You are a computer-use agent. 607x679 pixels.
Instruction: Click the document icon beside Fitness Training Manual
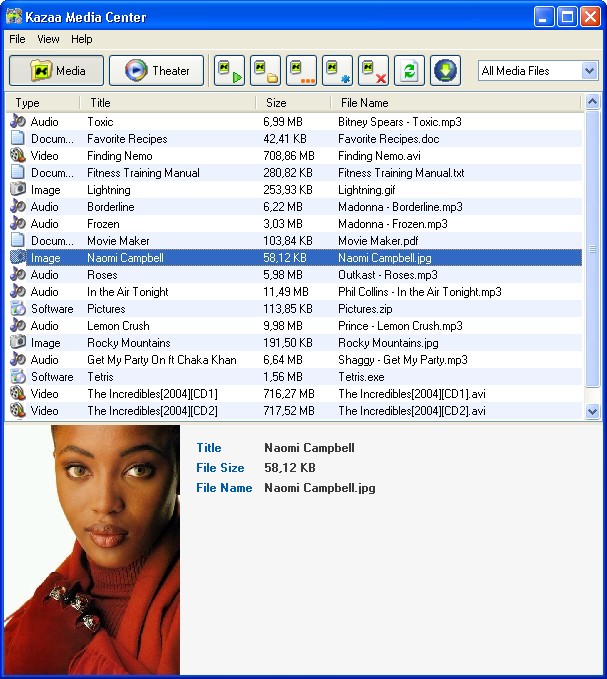18,172
